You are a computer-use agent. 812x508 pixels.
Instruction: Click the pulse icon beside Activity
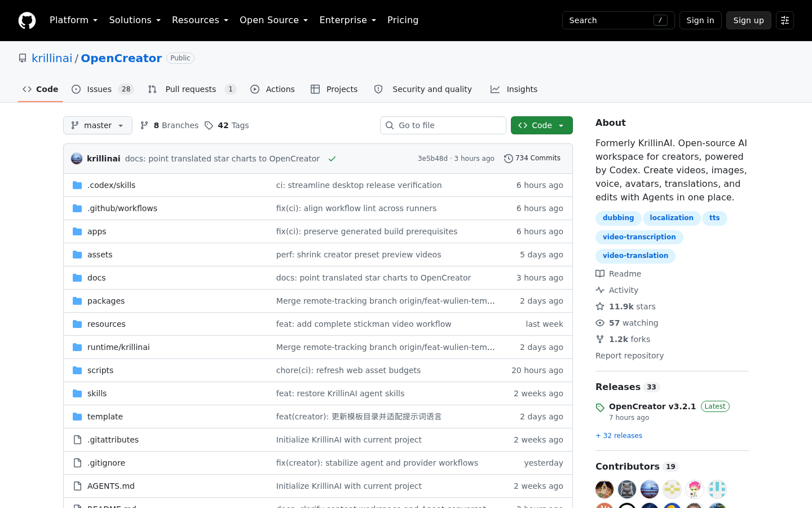pyautogui.click(x=600, y=290)
